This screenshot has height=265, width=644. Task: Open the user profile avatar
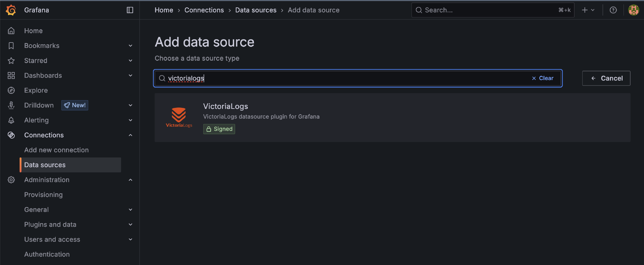[x=633, y=10]
